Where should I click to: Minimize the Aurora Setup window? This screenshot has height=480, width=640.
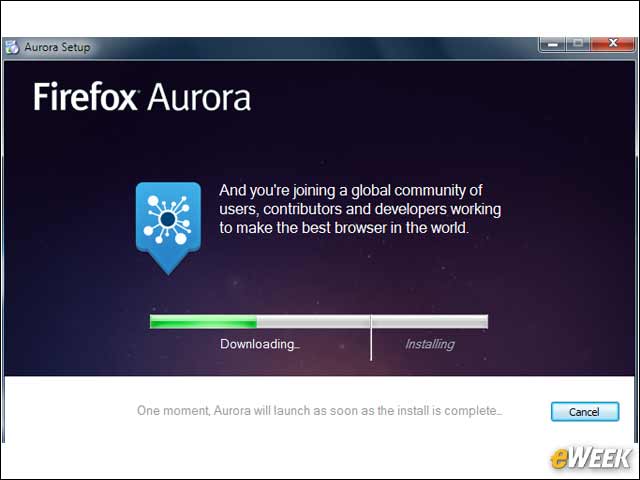(553, 44)
